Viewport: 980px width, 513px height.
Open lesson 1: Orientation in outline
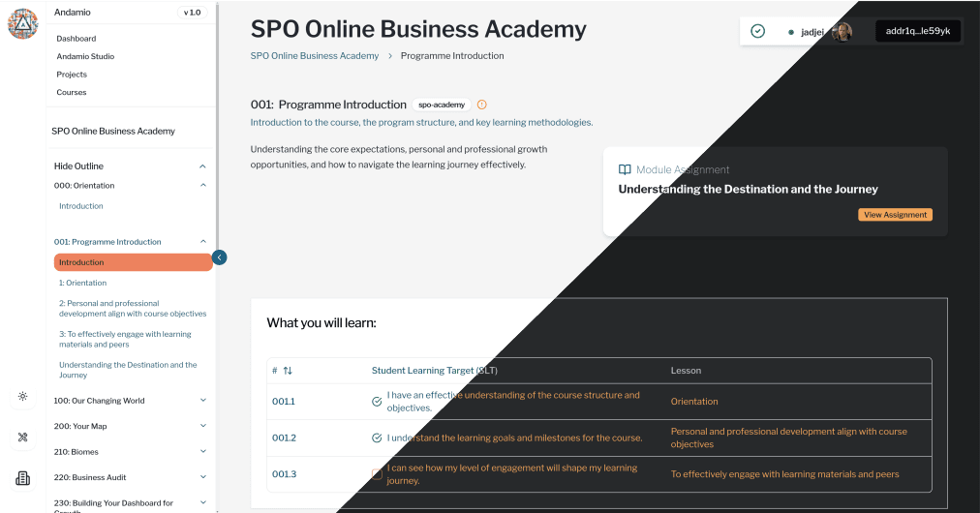click(x=83, y=283)
